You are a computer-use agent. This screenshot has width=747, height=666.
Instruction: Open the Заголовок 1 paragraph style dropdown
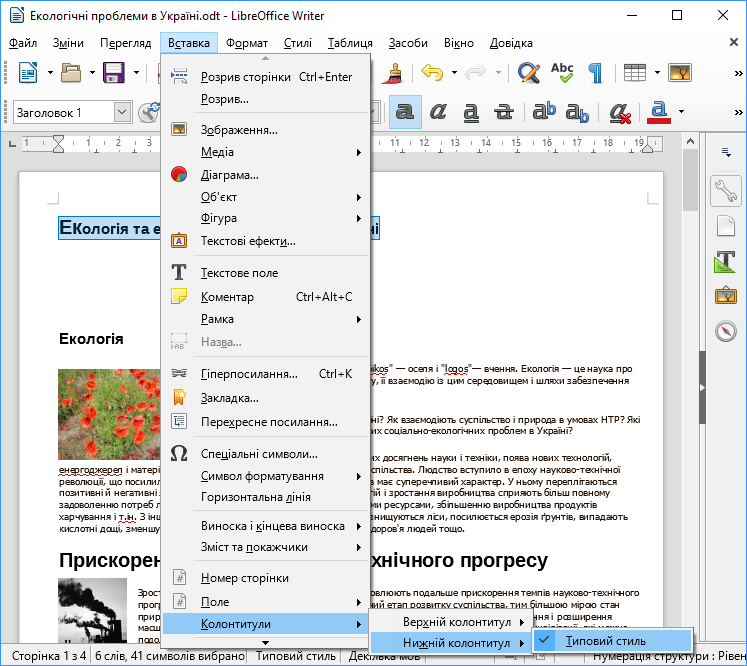coord(122,113)
